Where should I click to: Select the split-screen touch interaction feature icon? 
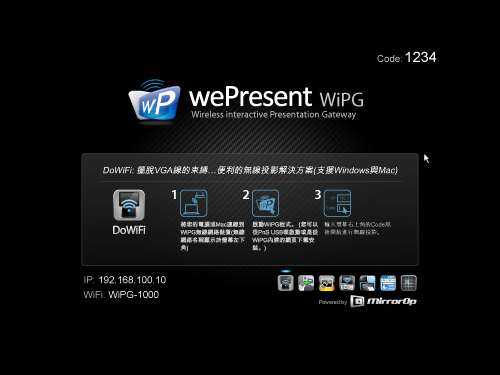pos(367,283)
